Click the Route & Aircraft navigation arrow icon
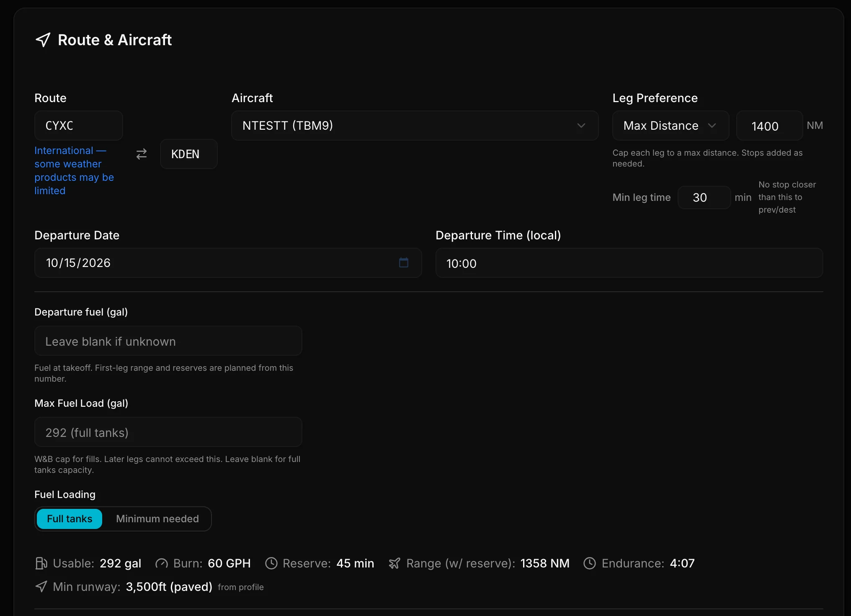This screenshot has height=616, width=851. click(43, 40)
